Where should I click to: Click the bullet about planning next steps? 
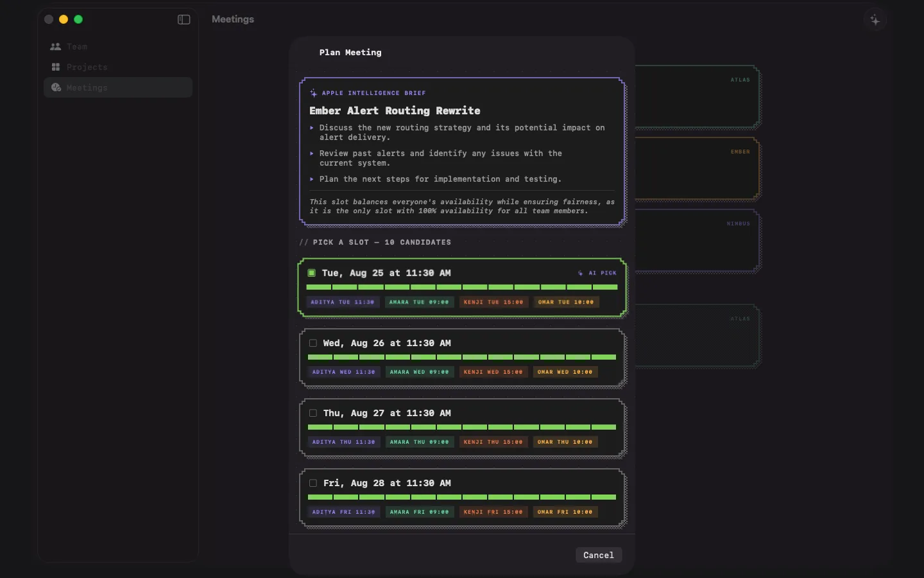[440, 179]
